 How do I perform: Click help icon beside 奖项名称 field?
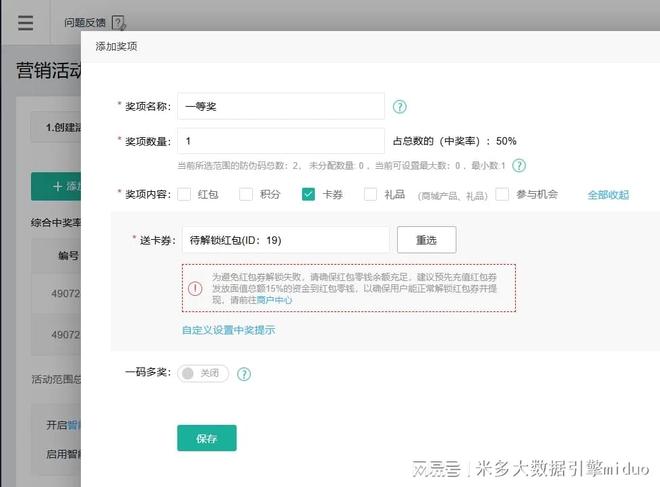point(400,106)
